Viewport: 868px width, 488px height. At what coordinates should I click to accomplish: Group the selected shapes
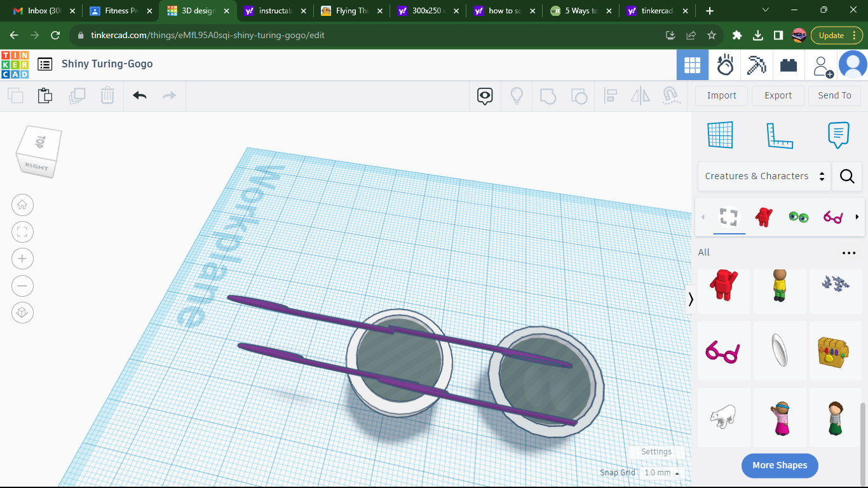(548, 95)
